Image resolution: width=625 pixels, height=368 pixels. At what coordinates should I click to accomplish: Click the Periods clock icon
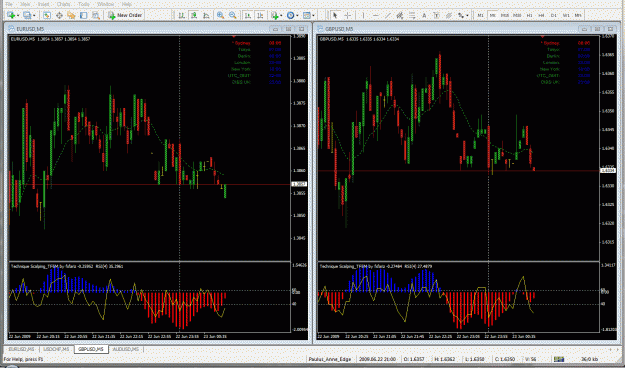pyautogui.click(x=291, y=15)
